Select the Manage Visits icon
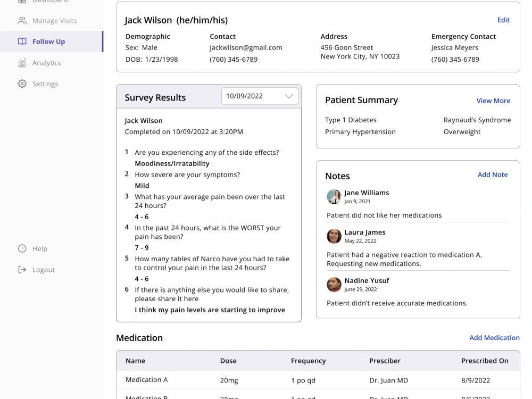 (x=21, y=21)
